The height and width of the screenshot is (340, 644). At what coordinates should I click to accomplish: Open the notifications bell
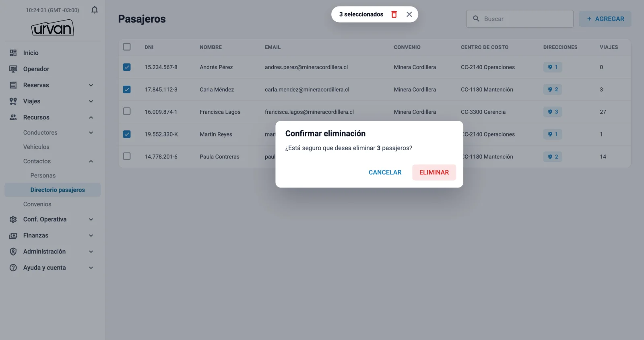tap(95, 10)
